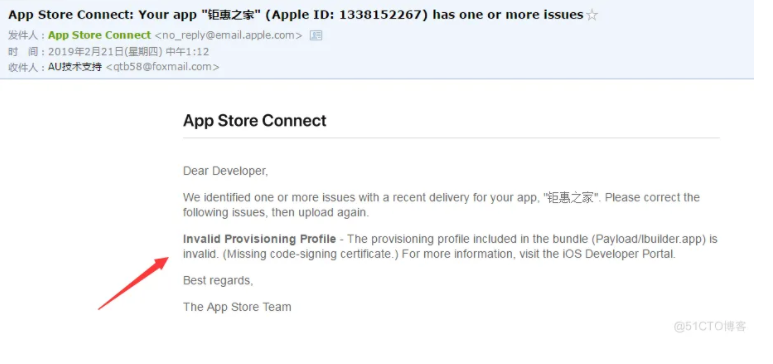Click the bold Invalid Provisioning Profile text
773x364 pixels.
(x=259, y=239)
